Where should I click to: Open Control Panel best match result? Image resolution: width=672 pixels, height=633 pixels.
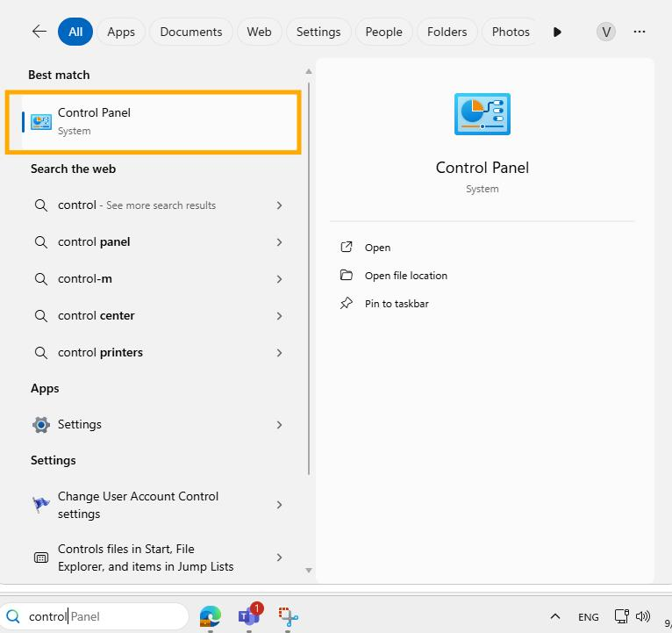pyautogui.click(x=153, y=122)
